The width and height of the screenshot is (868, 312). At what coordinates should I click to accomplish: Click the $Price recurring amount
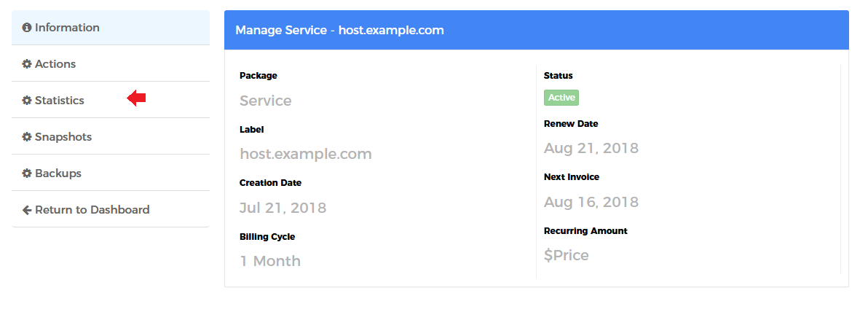(x=567, y=255)
